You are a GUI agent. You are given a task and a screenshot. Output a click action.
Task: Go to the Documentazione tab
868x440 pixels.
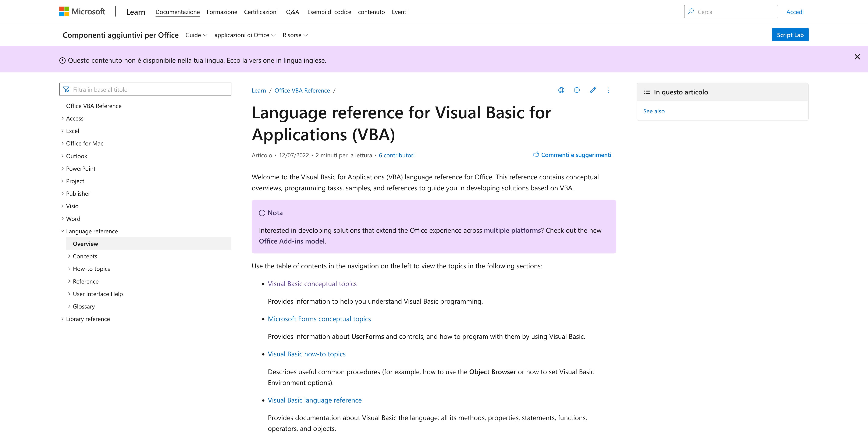coord(178,12)
